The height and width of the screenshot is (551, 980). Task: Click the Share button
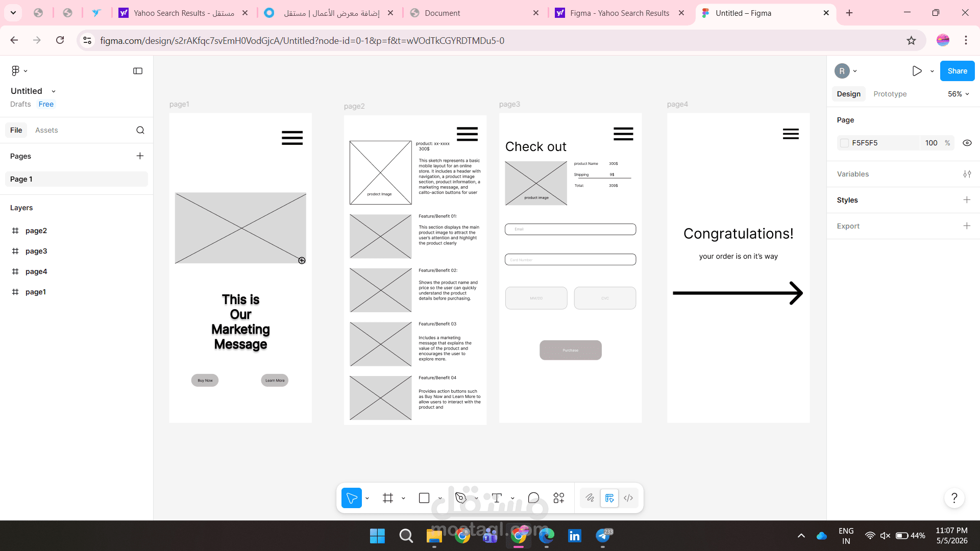957,71
